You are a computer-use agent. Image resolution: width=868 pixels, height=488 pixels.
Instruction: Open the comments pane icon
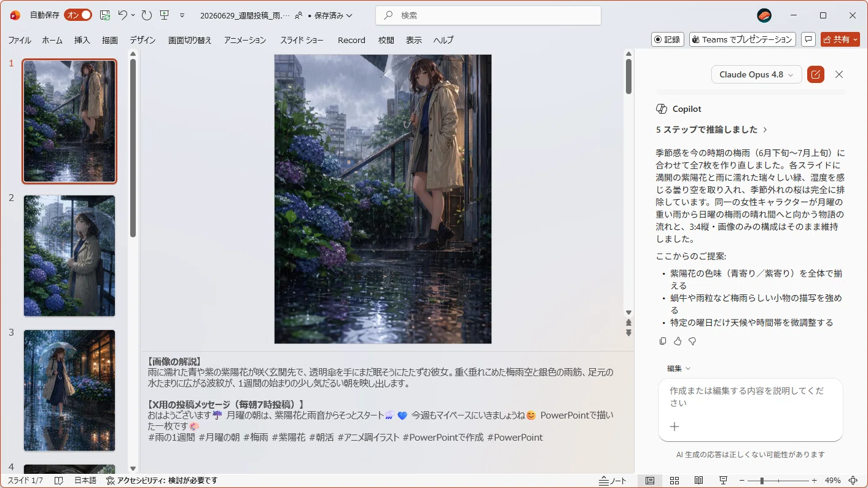(808, 39)
